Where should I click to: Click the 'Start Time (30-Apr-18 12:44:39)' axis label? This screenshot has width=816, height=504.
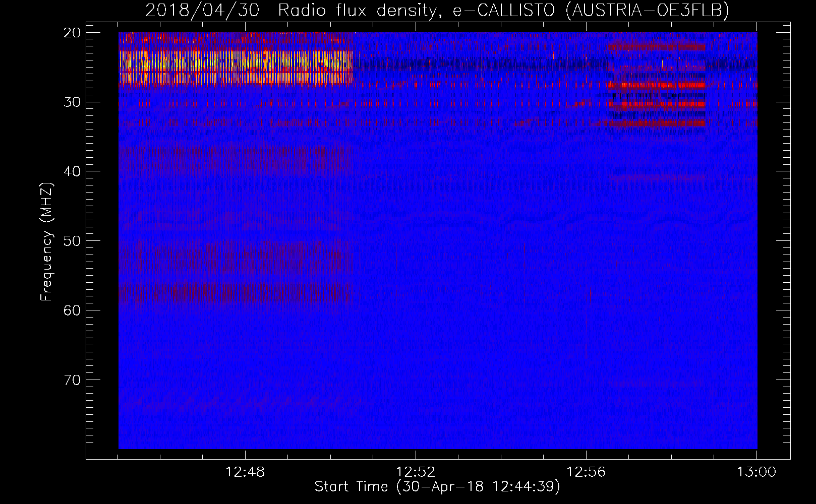coord(437,487)
